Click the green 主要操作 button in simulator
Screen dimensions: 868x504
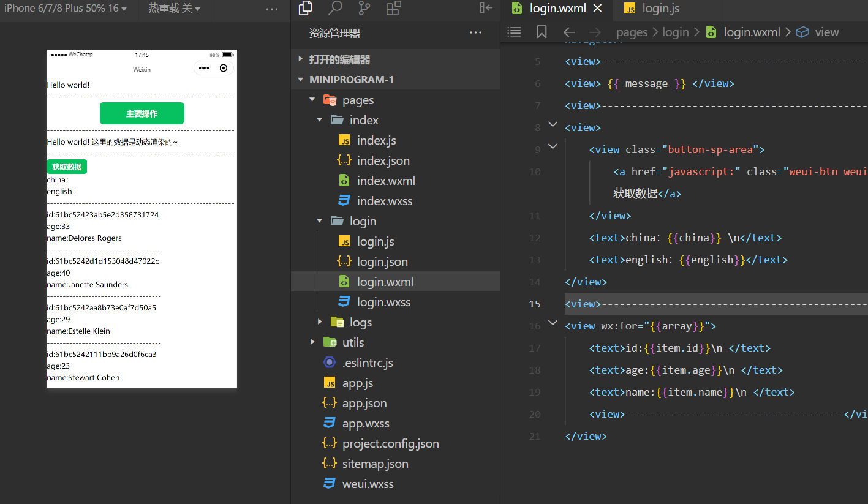[142, 113]
